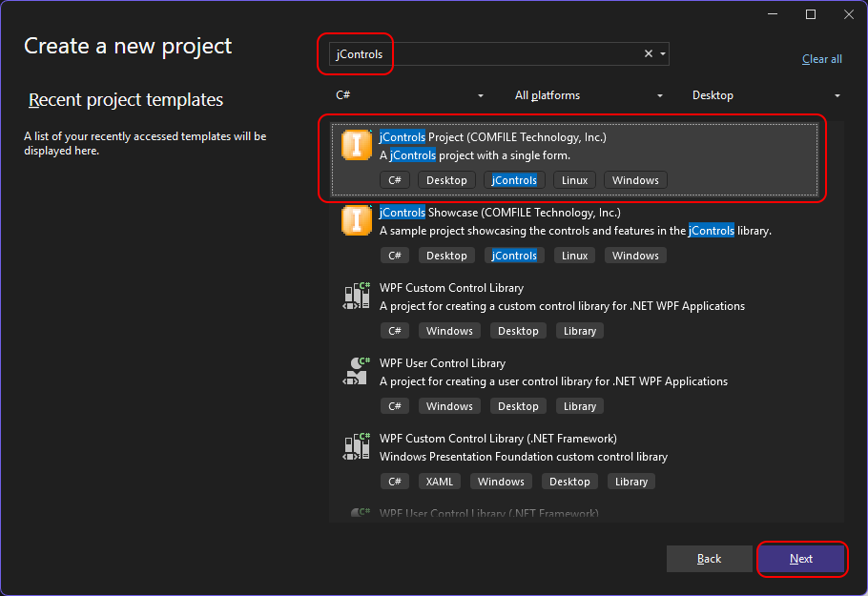Viewport: 868px width, 596px height.
Task: Click the jControls Showcase template icon
Action: pos(356,220)
